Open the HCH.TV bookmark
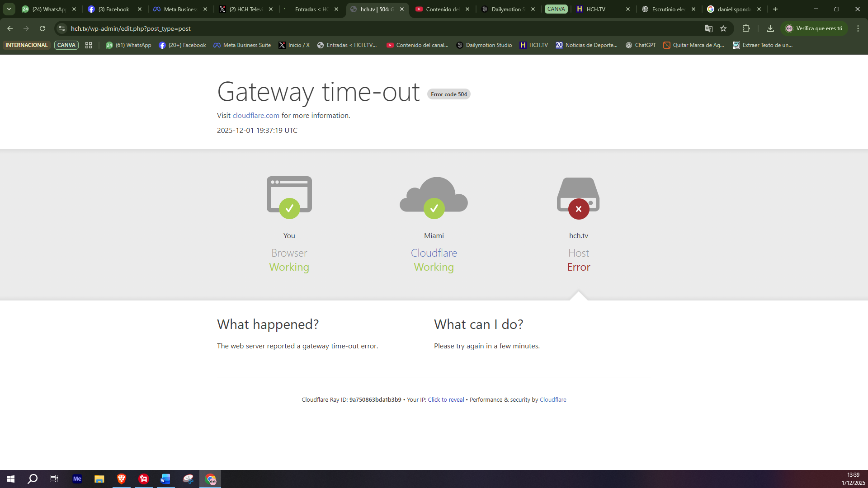The height and width of the screenshot is (488, 868). 534,45
